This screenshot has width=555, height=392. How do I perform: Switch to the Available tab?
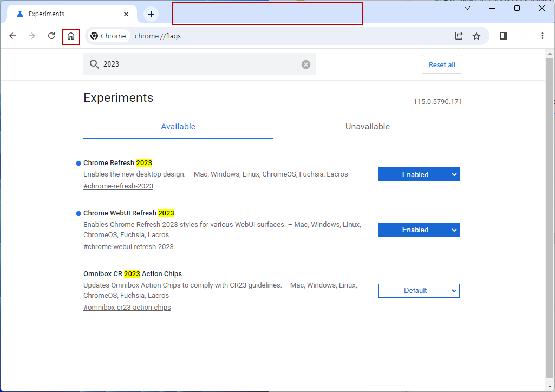(178, 127)
